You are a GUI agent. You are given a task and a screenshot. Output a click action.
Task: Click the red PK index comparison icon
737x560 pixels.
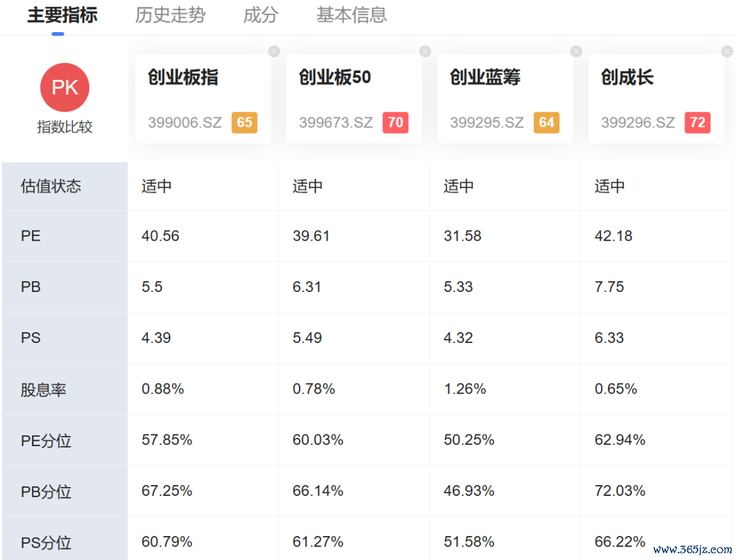[x=65, y=87]
